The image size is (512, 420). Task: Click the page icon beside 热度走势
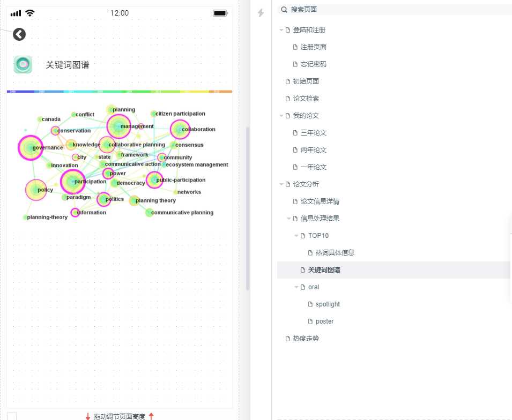(288, 339)
